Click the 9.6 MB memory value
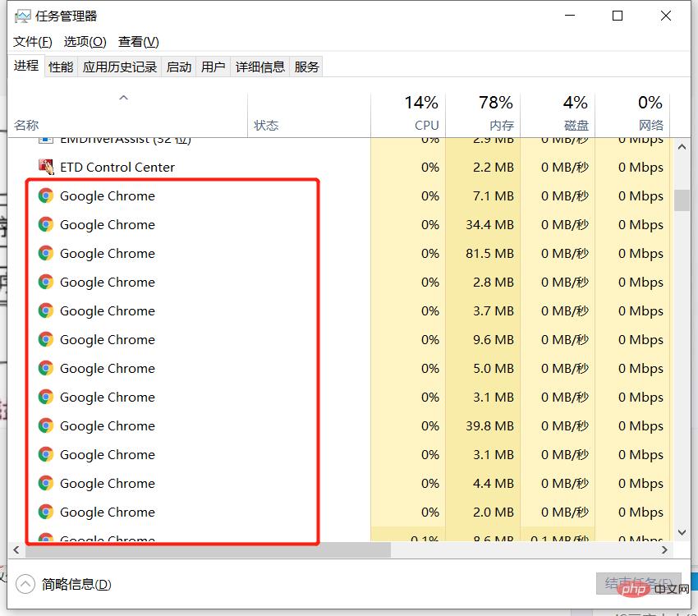Image resolution: width=698 pixels, height=616 pixels. pyautogui.click(x=494, y=339)
